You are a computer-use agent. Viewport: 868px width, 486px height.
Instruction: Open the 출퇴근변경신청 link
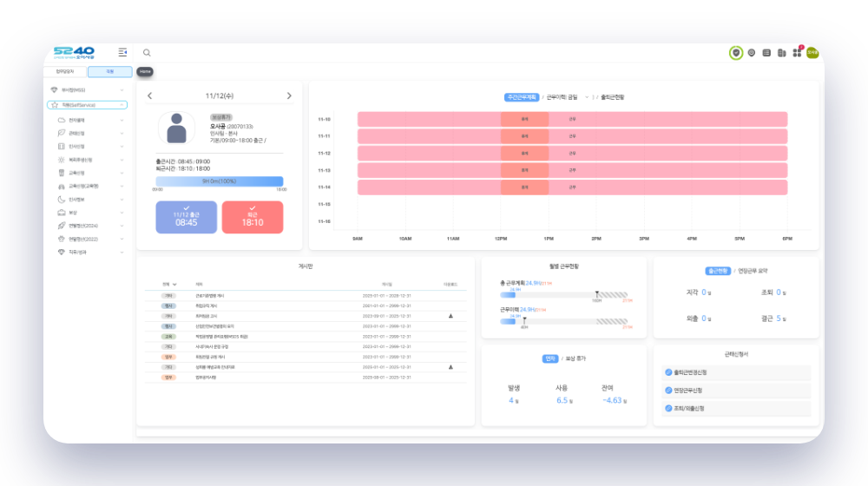tap(690, 372)
